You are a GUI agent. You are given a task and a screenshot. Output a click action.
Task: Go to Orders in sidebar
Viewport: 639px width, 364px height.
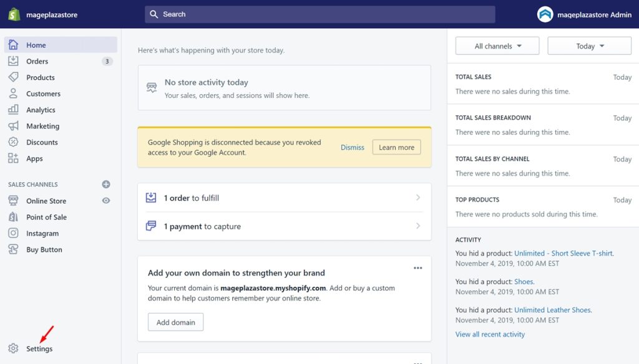point(37,61)
